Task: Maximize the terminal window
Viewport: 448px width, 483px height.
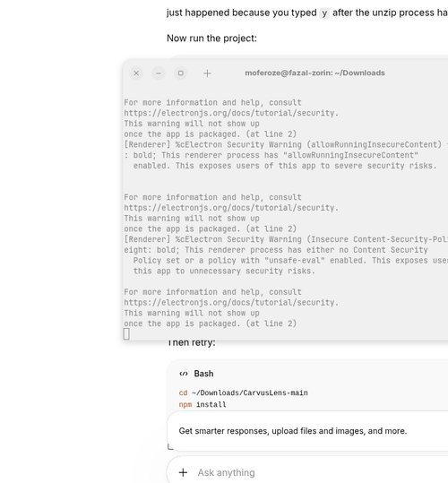Action: 181,73
